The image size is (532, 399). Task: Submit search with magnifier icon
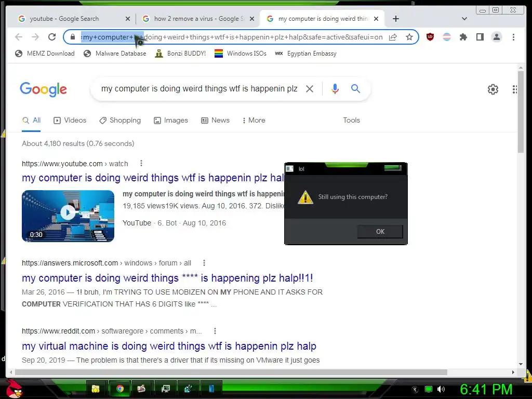pos(355,88)
